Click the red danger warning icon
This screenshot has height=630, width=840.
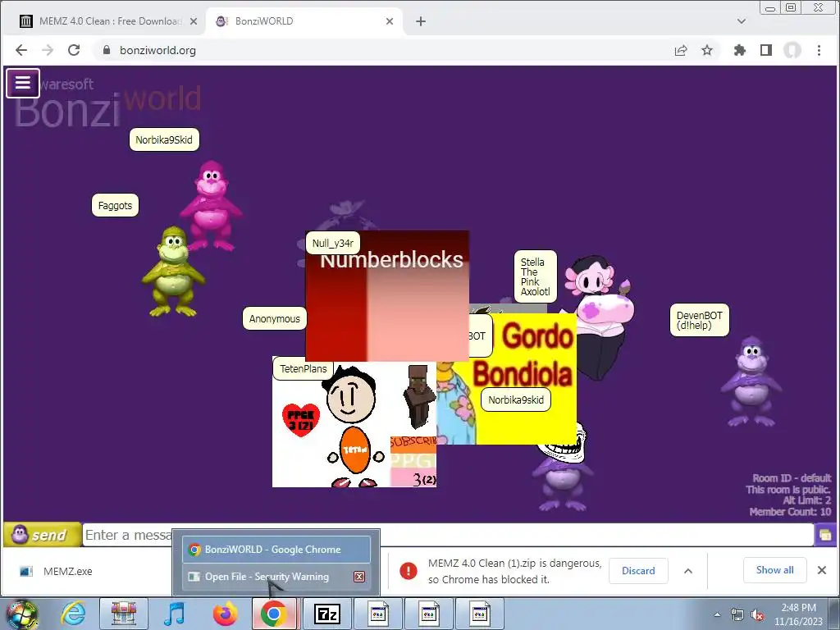pos(409,571)
